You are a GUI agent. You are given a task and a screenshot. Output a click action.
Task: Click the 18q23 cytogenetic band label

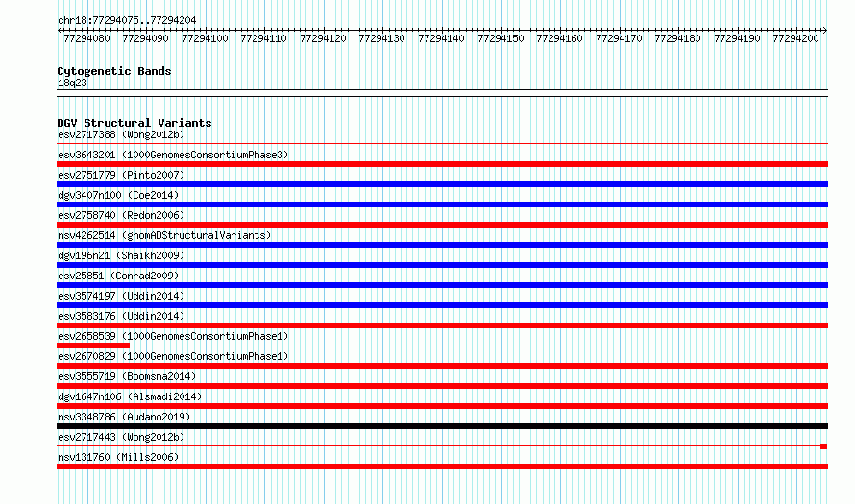72,83
